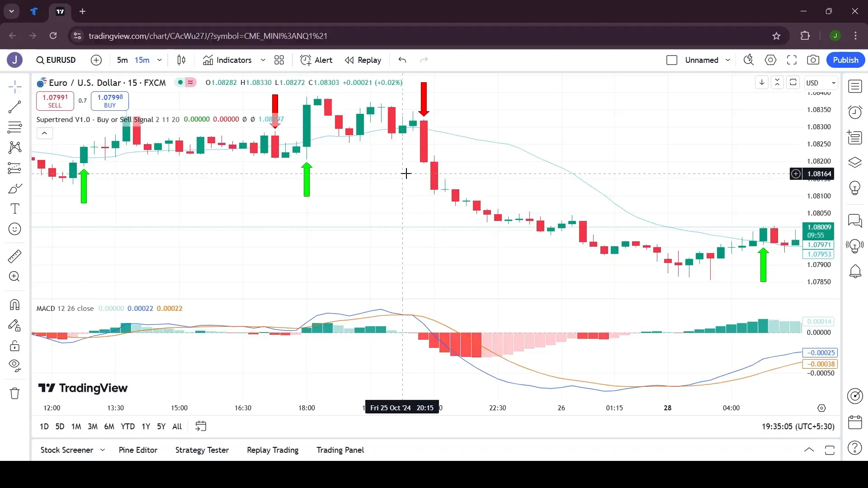Start bar Replay mode

363,60
